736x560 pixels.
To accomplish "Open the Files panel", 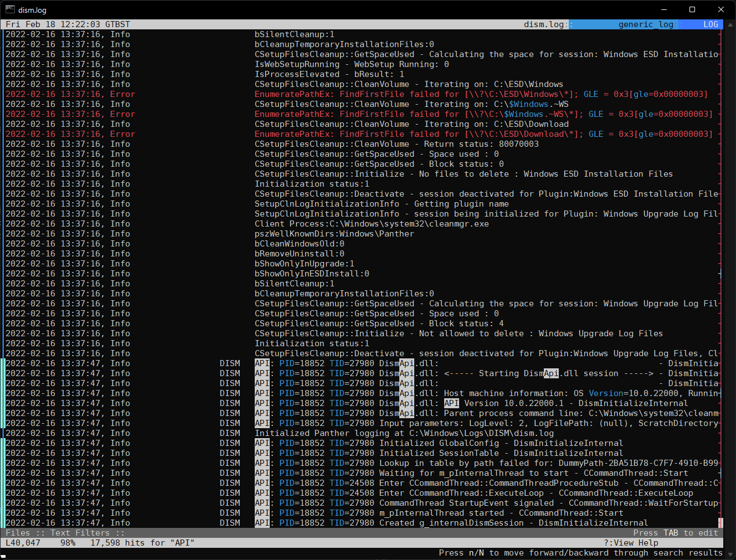I will tap(18, 532).
